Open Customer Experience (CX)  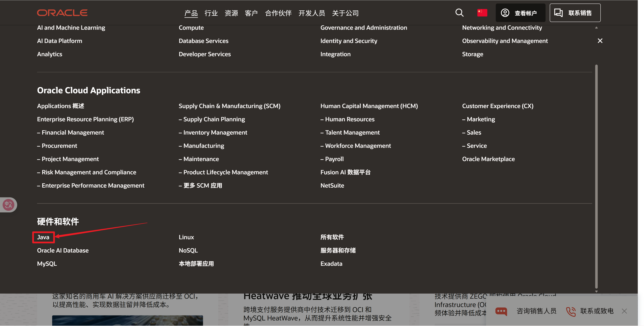(498, 106)
